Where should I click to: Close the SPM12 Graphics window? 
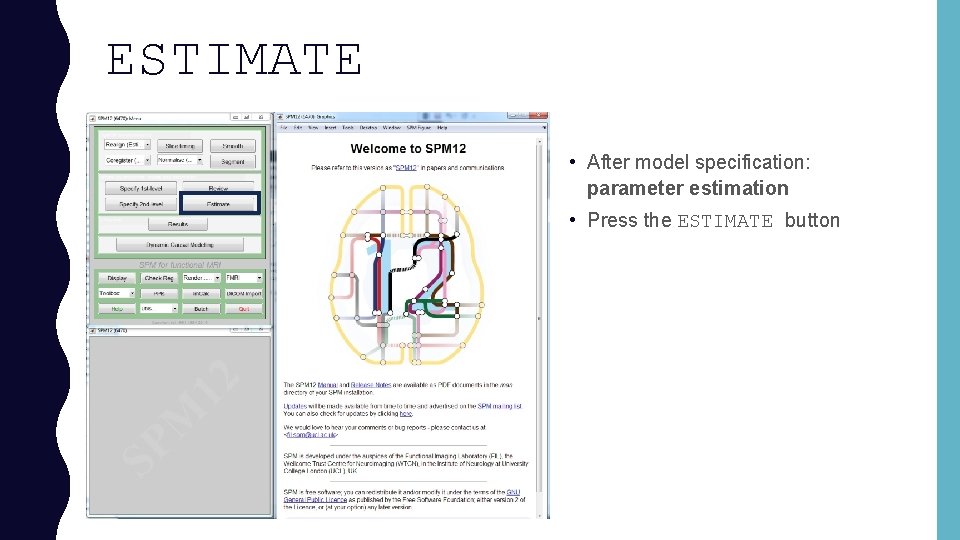click(x=538, y=115)
